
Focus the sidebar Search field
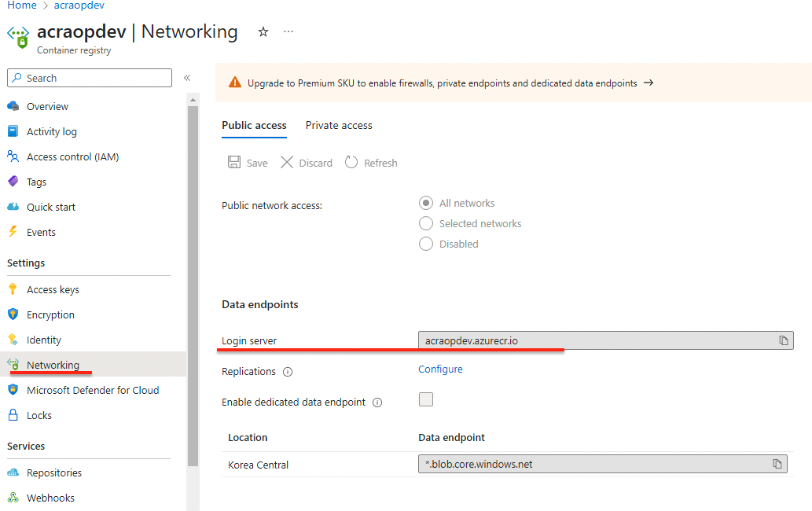coord(90,78)
